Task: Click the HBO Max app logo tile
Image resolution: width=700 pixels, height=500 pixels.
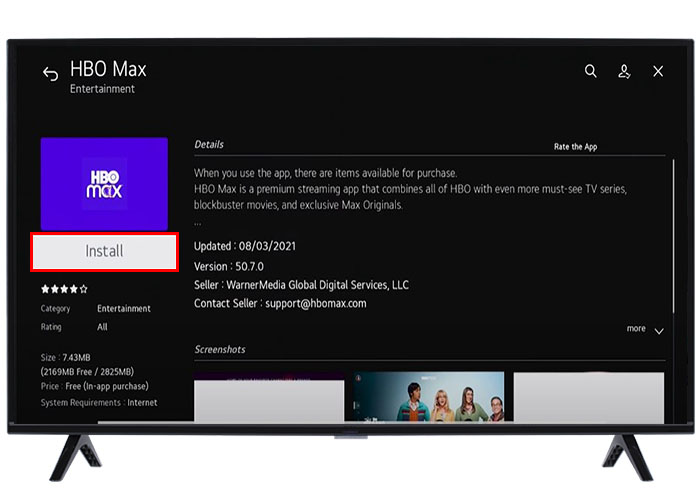Action: pyautogui.click(x=104, y=184)
